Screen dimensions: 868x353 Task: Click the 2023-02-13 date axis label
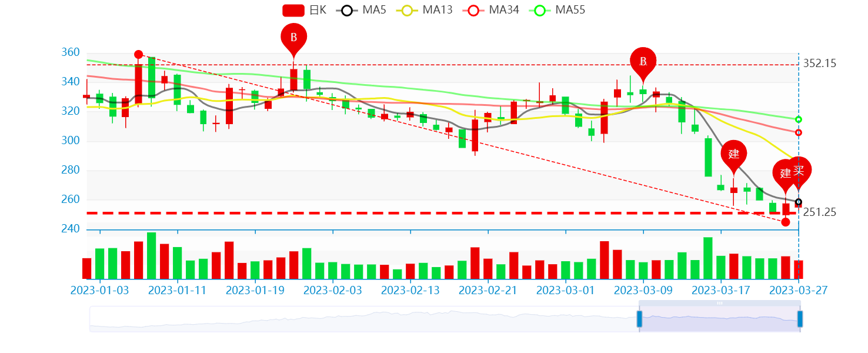point(410,290)
